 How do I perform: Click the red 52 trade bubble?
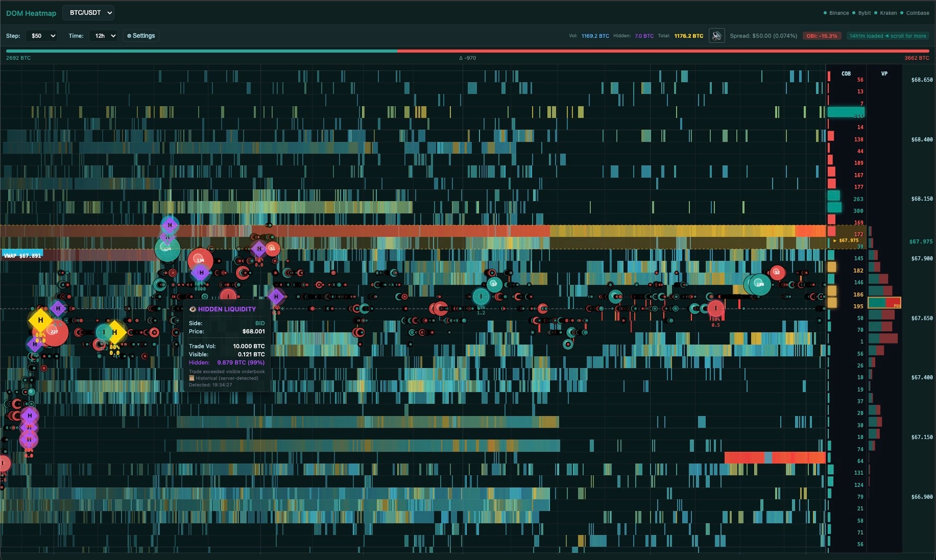point(777,273)
